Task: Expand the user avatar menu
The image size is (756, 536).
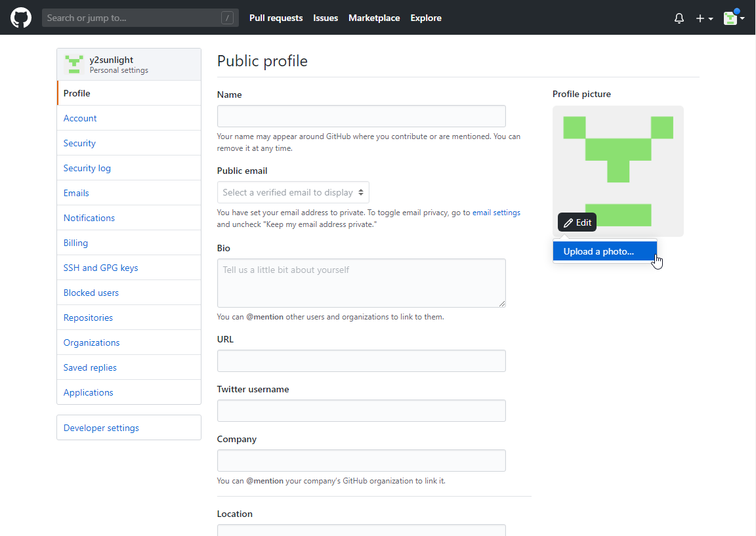Action: pos(734,18)
